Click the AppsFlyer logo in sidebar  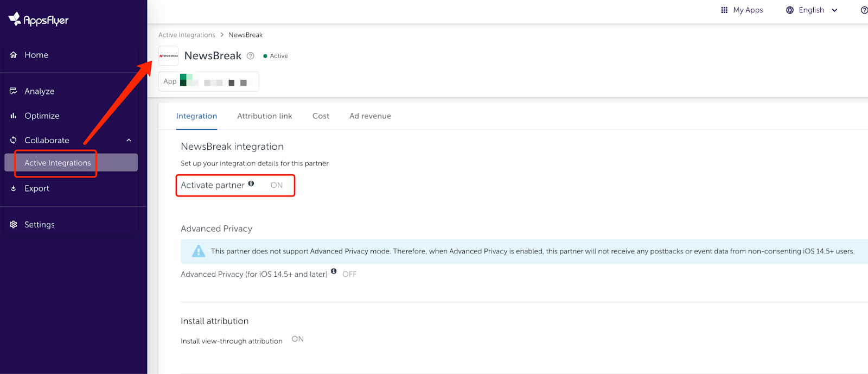coord(39,20)
